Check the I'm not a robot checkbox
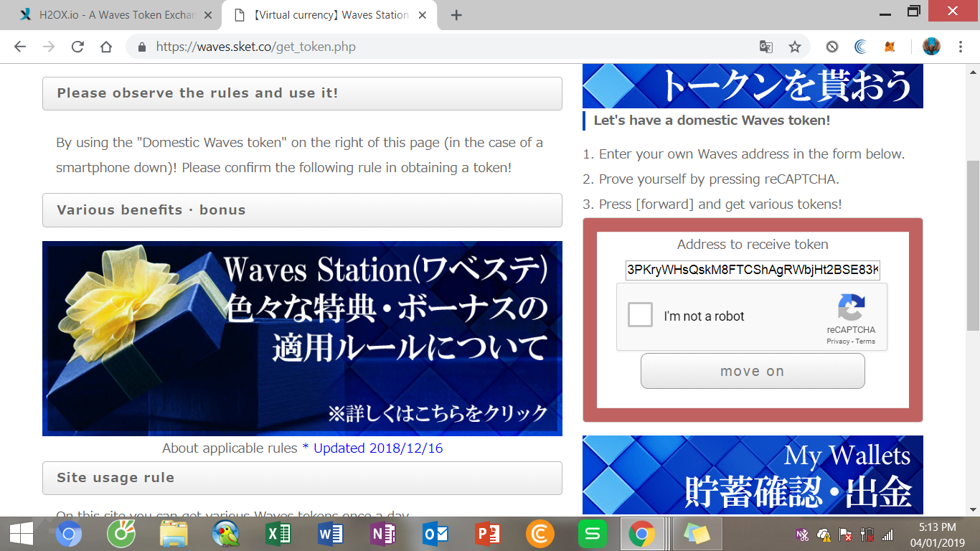Viewport: 980px width, 551px height. [x=640, y=314]
